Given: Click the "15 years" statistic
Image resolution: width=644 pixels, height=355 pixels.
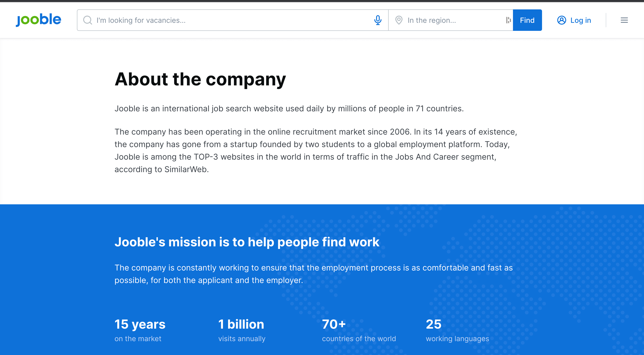Looking at the screenshot, I should click(140, 324).
